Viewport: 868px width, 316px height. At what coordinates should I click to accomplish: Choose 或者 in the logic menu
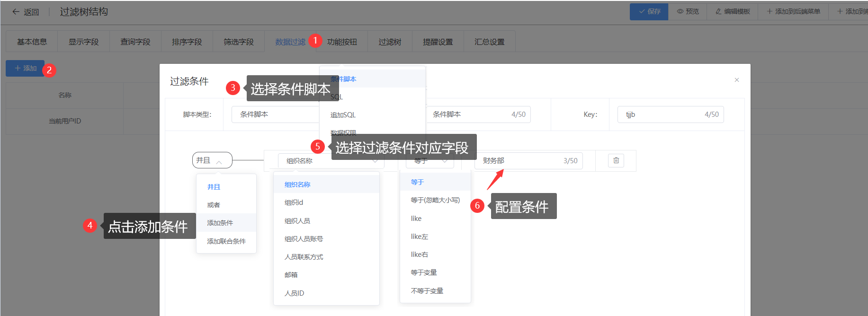214,205
